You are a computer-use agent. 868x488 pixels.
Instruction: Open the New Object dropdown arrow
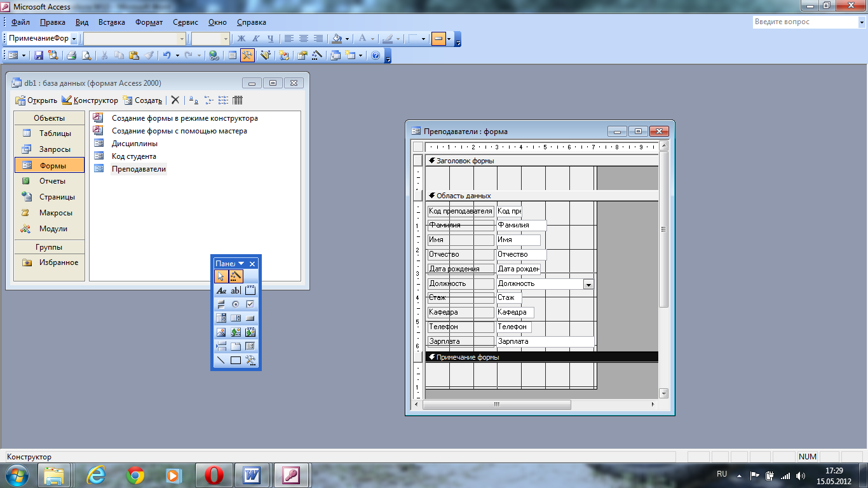tap(360, 55)
